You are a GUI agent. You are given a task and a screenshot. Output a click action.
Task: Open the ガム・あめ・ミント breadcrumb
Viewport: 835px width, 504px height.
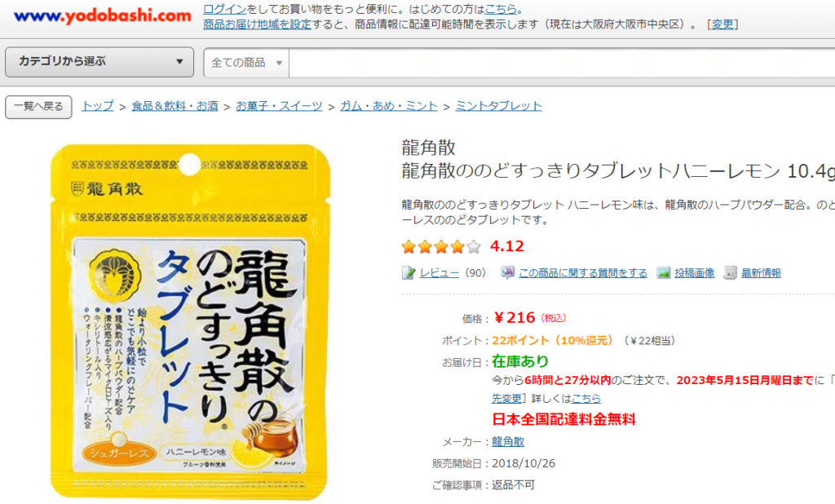point(389,106)
